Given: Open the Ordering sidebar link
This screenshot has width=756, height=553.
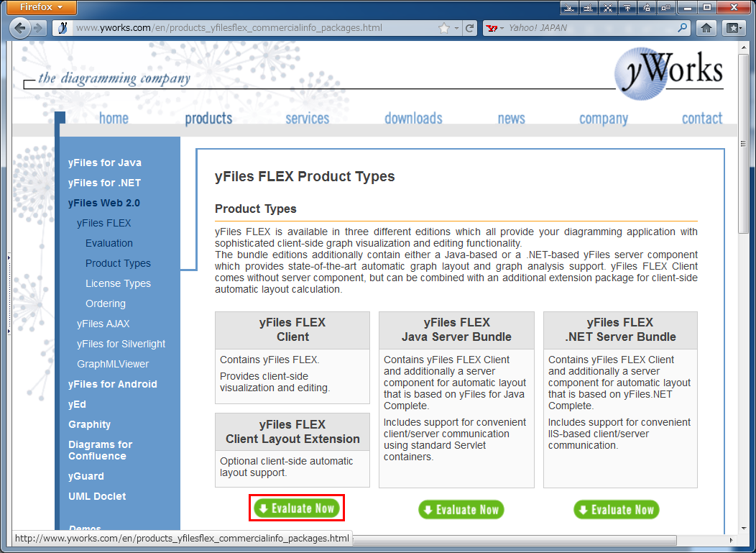Looking at the screenshot, I should tap(106, 303).
